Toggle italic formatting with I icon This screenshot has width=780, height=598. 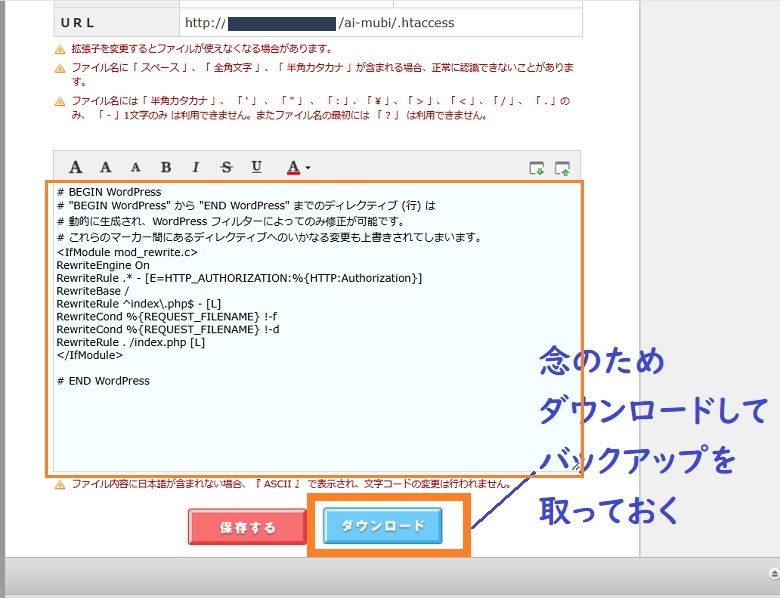(196, 167)
